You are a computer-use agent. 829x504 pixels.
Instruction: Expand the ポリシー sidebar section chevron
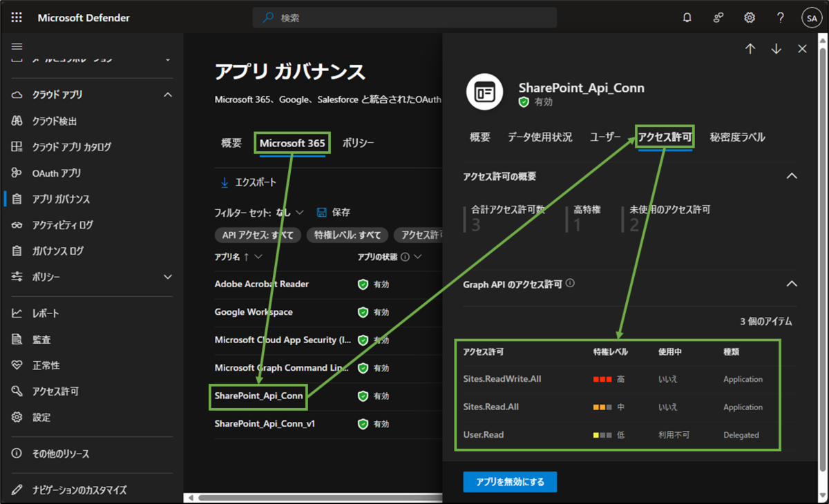coord(168,277)
